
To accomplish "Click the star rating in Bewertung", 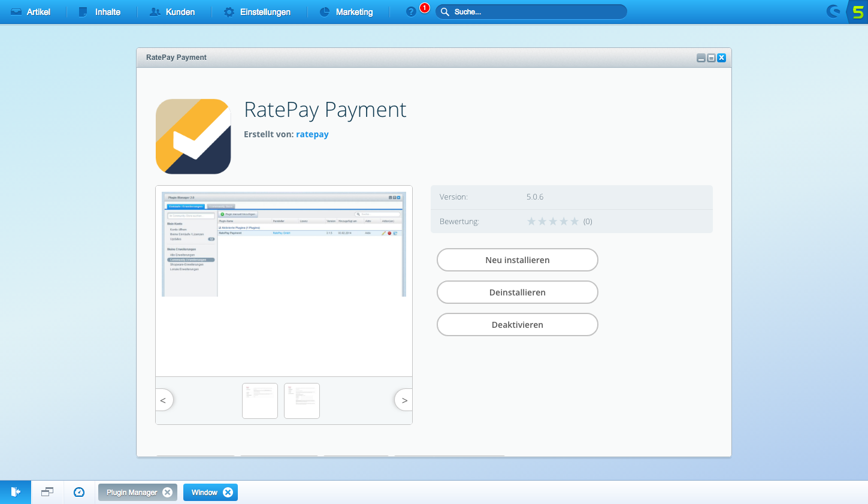I will (553, 221).
